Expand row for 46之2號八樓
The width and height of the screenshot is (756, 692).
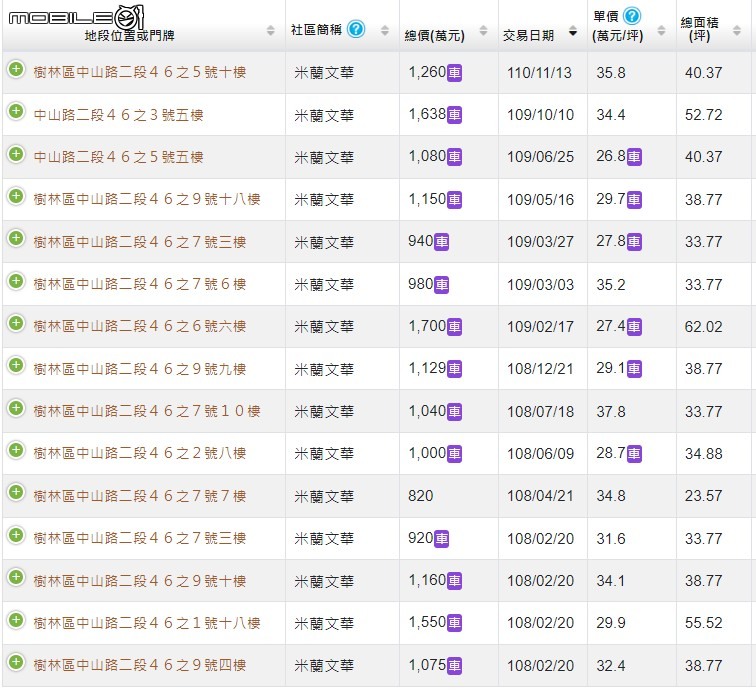(x=16, y=450)
